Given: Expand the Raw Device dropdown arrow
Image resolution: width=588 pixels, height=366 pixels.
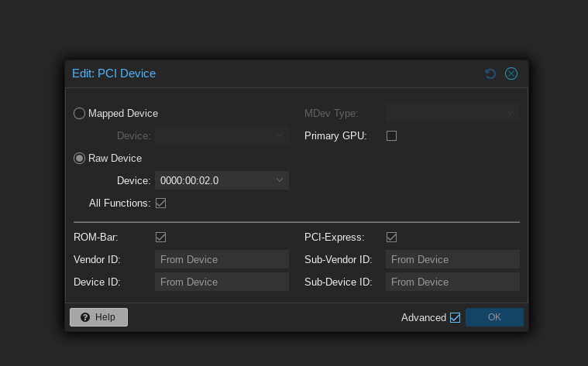Looking at the screenshot, I should coord(280,180).
